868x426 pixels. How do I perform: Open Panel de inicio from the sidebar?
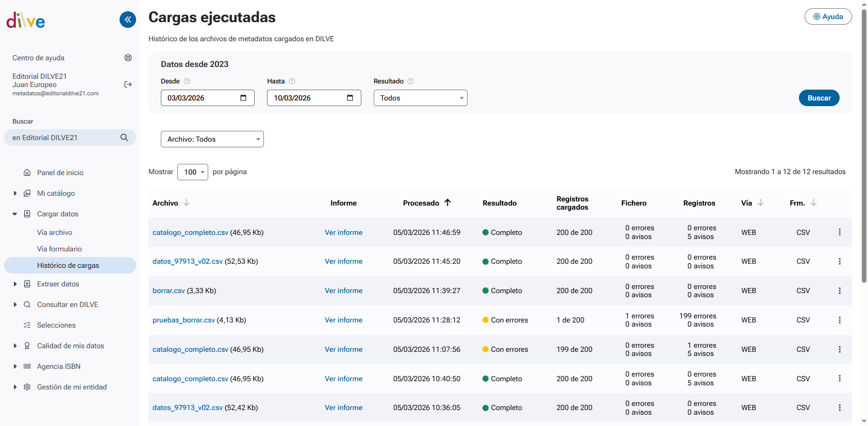[60, 173]
